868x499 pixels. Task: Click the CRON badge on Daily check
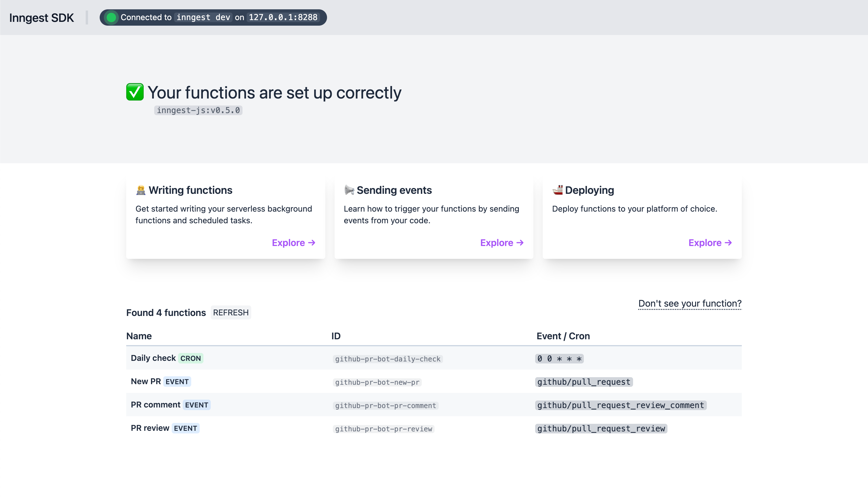pos(191,359)
